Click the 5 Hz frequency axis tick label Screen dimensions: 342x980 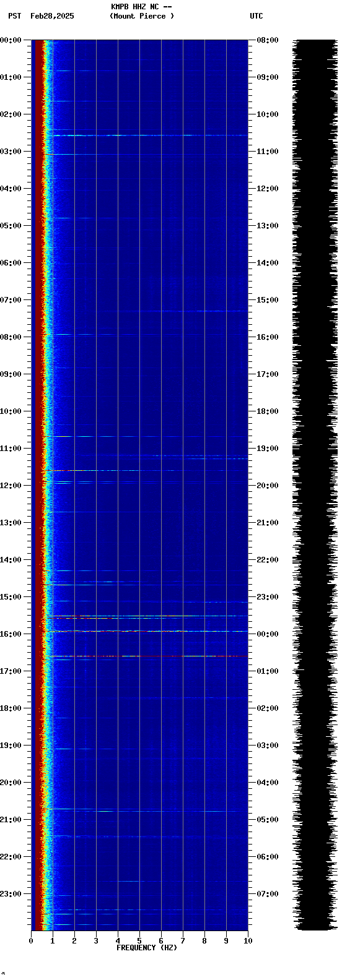click(139, 941)
